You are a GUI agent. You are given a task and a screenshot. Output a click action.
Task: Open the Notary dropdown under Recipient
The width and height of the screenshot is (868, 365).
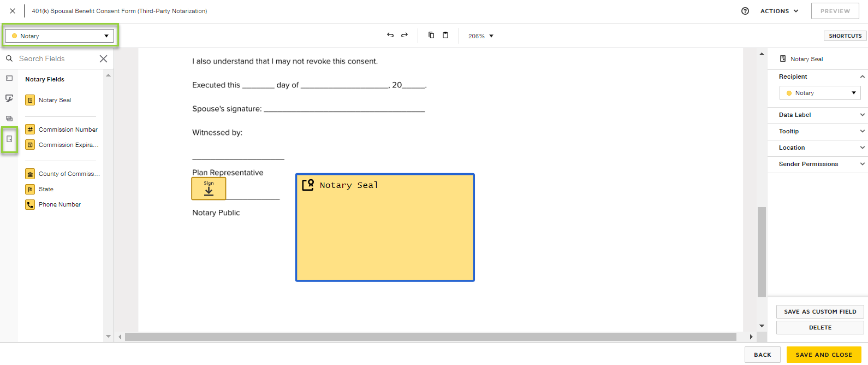820,93
